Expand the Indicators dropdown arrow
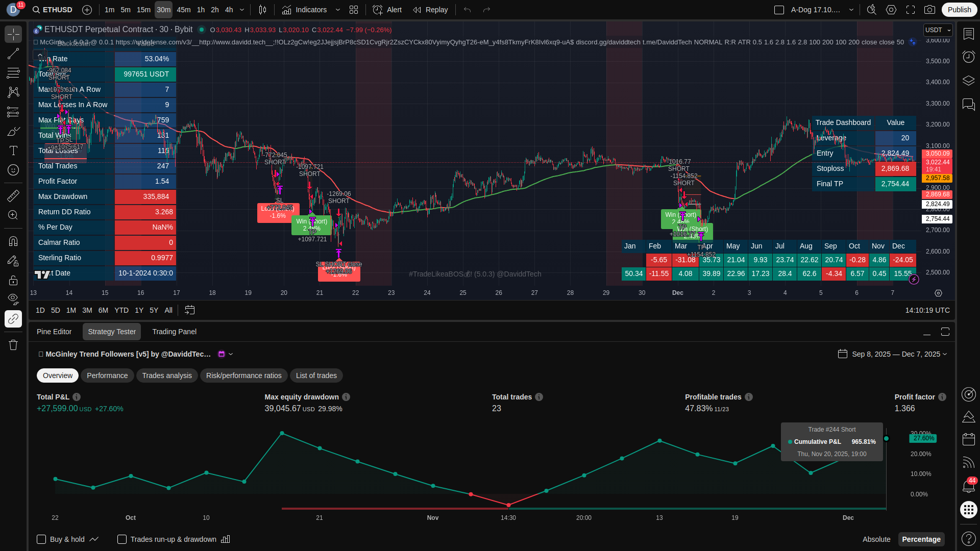The height and width of the screenshot is (551, 980). coord(338,10)
